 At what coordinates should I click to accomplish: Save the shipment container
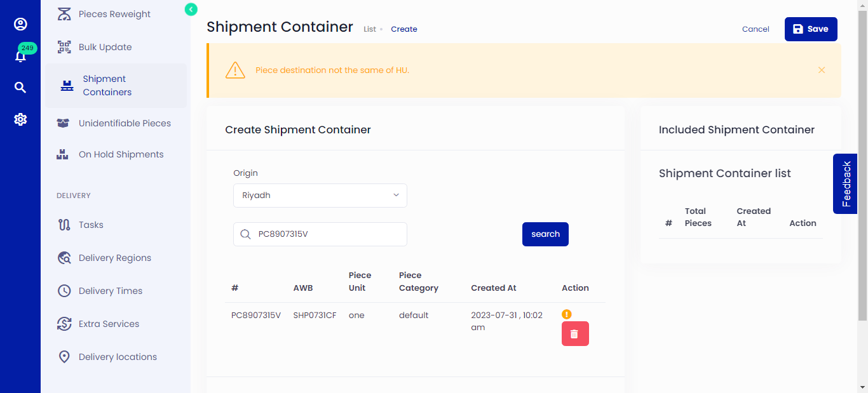coord(811,29)
